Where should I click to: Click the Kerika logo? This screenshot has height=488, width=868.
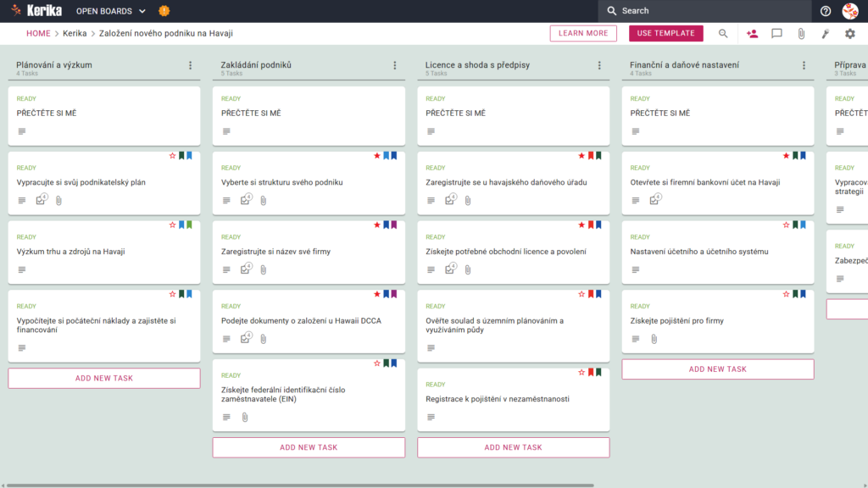tap(36, 10)
